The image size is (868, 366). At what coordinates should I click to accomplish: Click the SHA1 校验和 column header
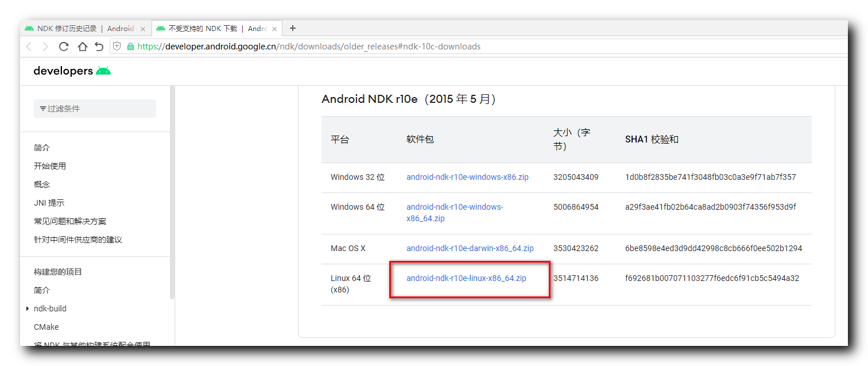(x=652, y=140)
